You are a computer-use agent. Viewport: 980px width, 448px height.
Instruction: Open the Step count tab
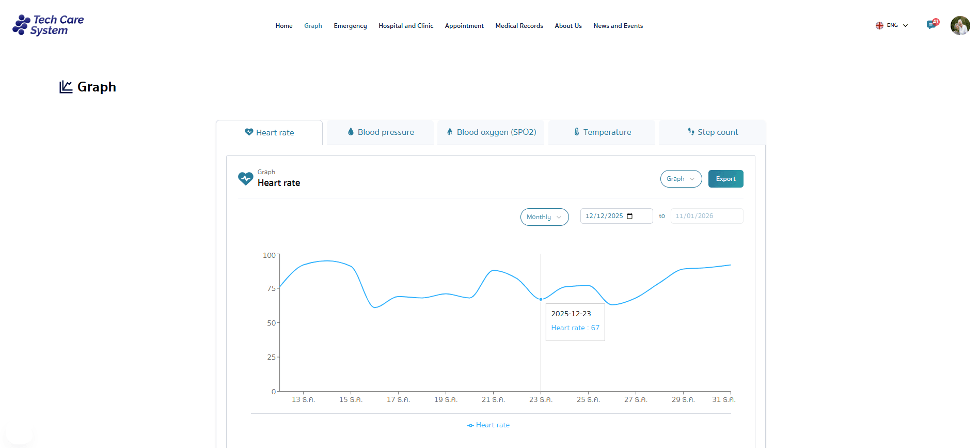(713, 132)
